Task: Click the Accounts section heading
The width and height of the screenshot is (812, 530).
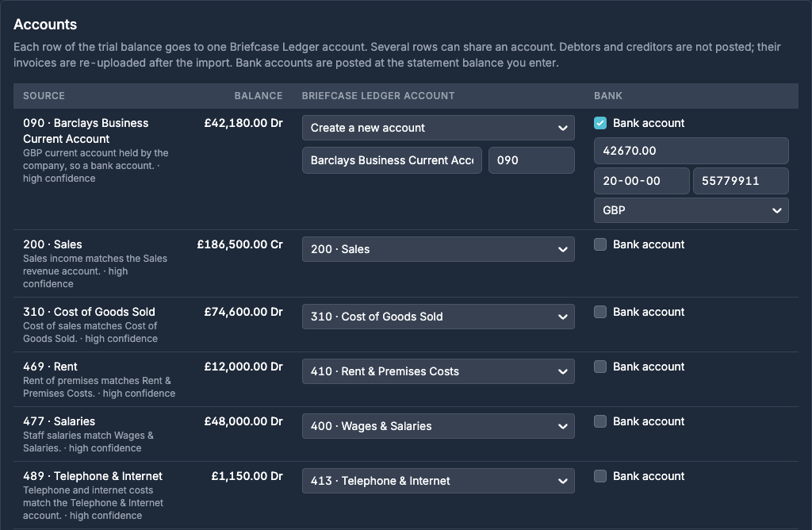Action: pyautogui.click(x=45, y=25)
